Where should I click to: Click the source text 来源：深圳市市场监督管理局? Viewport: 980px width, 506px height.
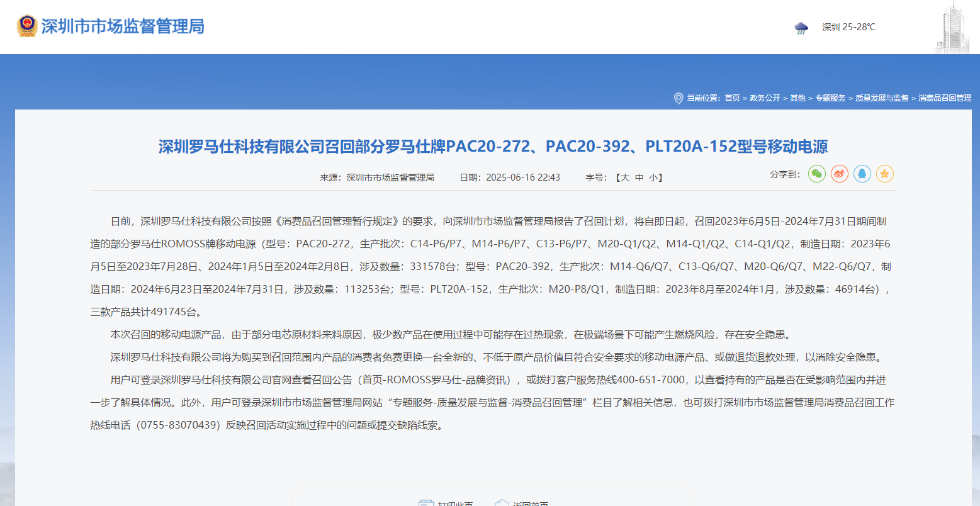[377, 177]
